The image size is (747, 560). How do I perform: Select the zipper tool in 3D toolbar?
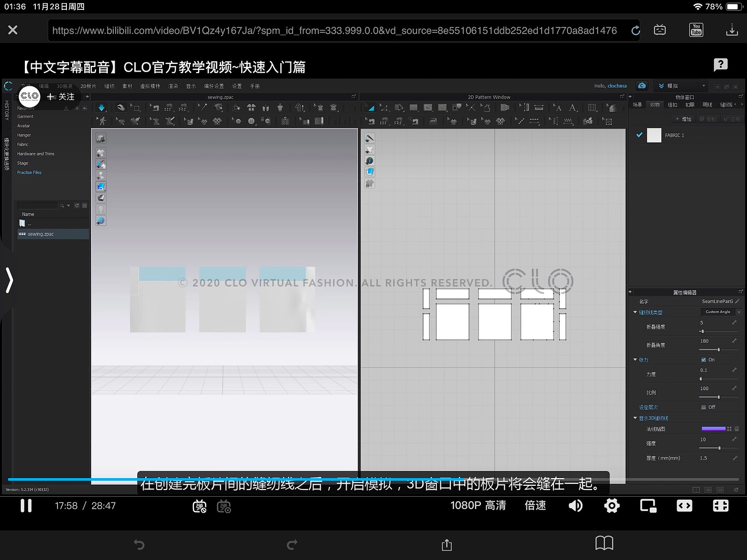point(285,121)
